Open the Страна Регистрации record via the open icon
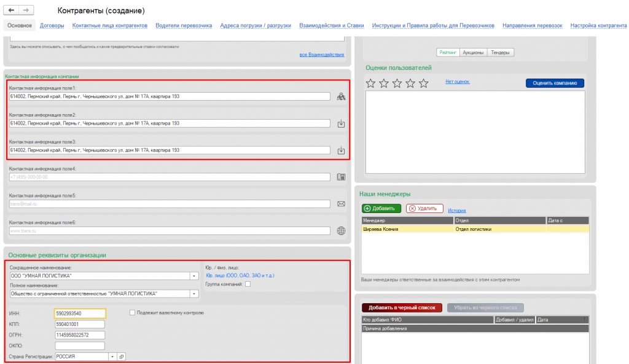 122,357
